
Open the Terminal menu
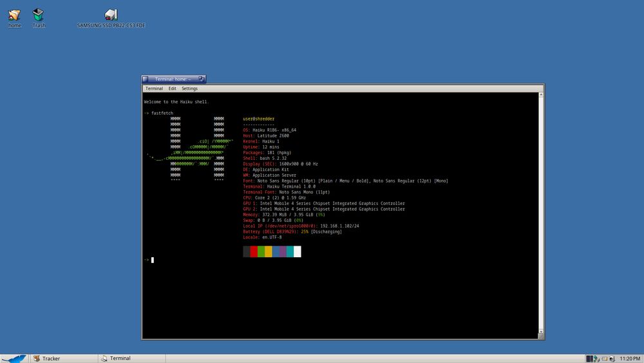(154, 88)
